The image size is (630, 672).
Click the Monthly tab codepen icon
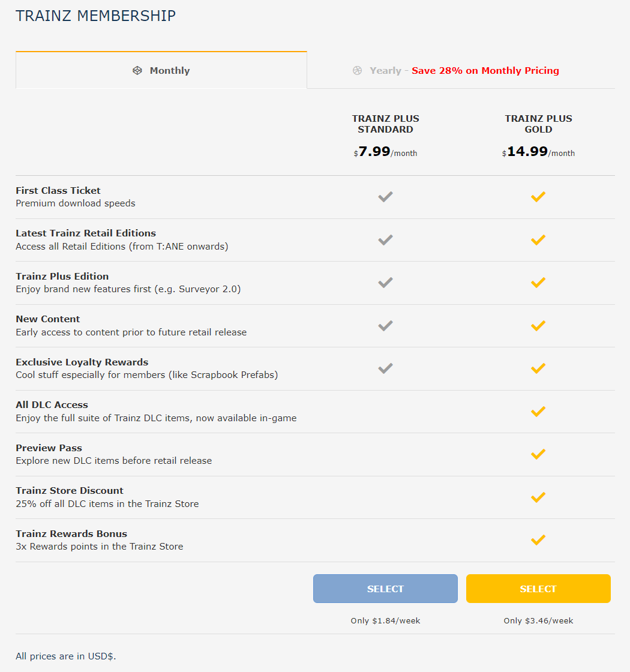137,71
